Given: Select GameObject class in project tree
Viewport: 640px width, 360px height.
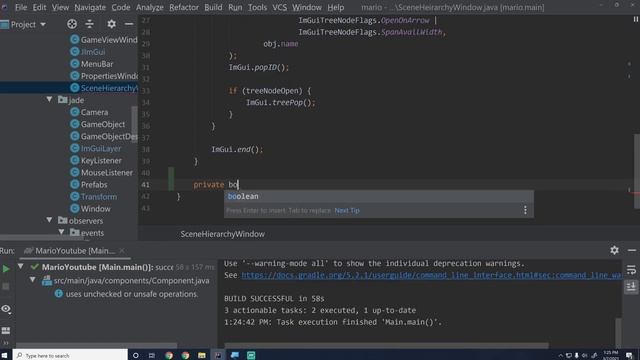Looking at the screenshot, I should coord(98,124).
